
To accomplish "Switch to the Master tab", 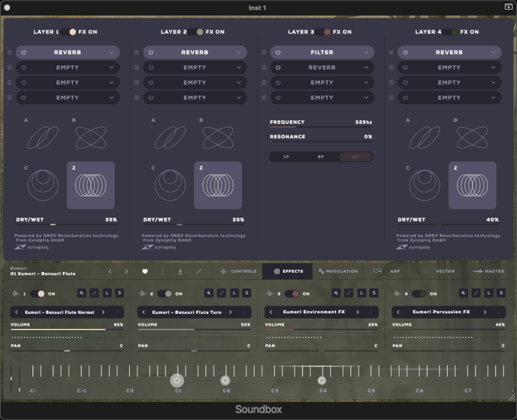I will tap(489, 271).
